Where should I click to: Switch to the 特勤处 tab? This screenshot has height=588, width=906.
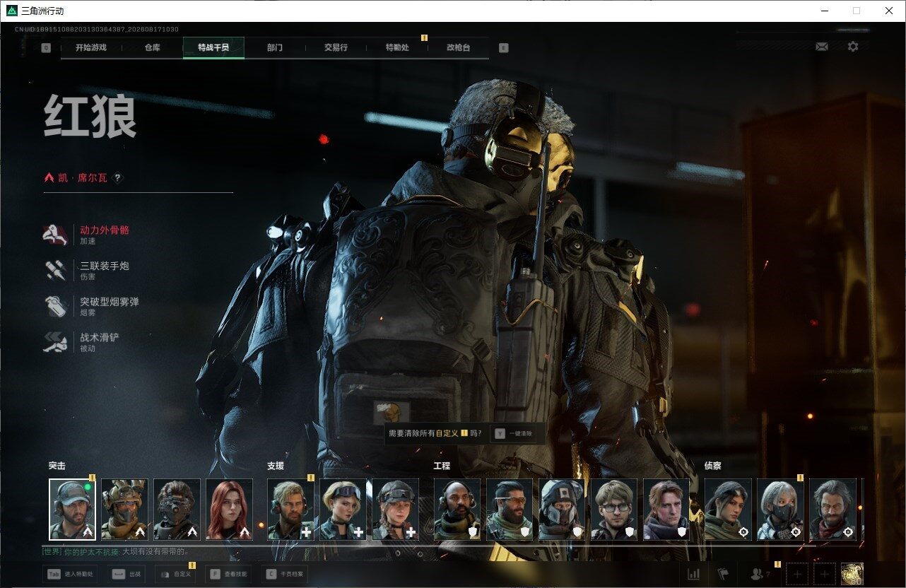click(x=397, y=48)
